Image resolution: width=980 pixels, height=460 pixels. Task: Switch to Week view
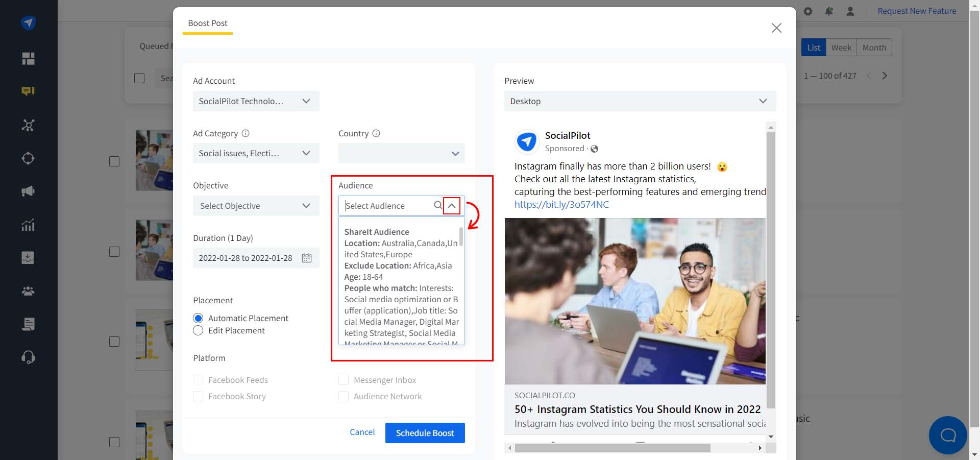[x=841, y=47]
